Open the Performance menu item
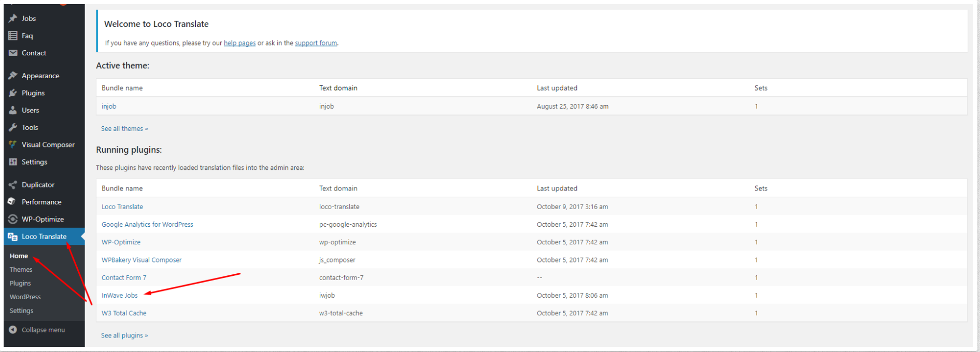Viewport: 980px width, 352px height. tap(41, 202)
